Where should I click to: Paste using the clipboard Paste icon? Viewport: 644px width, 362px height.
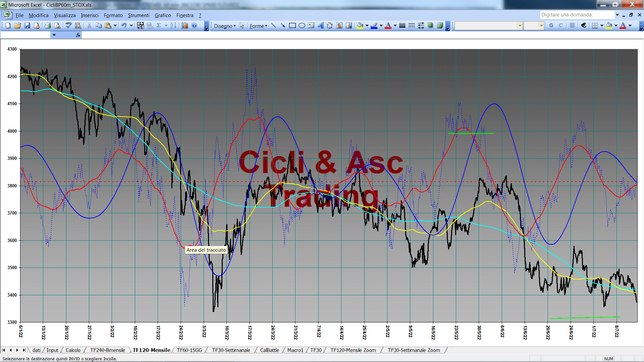pos(108,25)
